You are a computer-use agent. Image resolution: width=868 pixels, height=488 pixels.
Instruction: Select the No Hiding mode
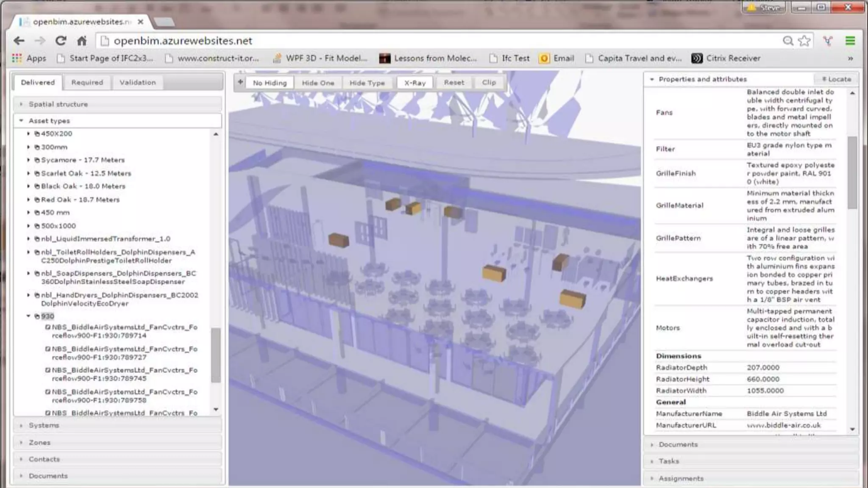[x=270, y=83]
